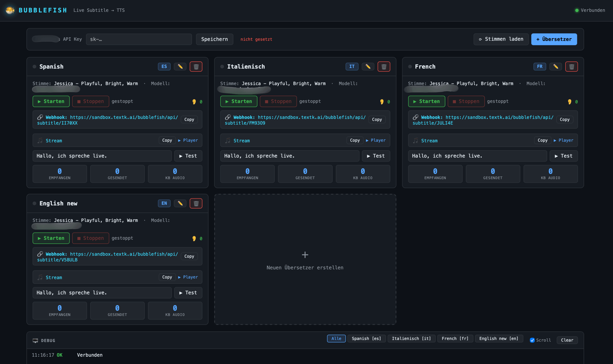Delete the English new translator trash icon

pyautogui.click(x=196, y=203)
